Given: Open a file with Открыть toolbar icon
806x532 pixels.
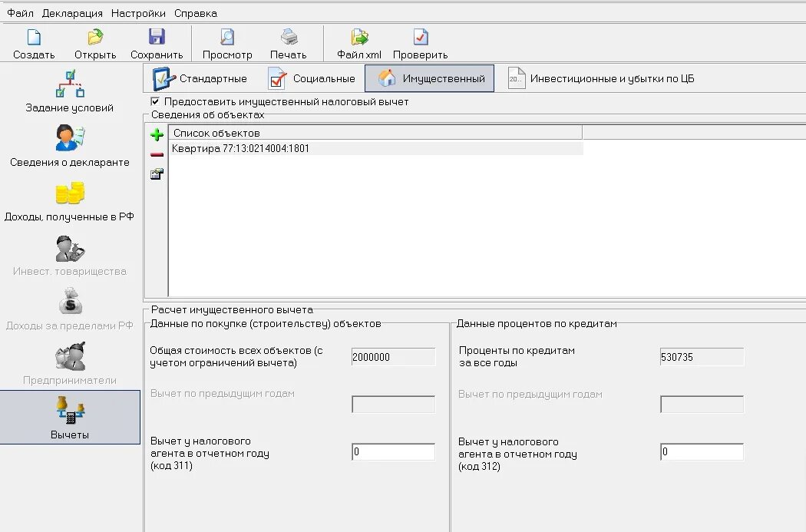Looking at the screenshot, I should pyautogui.click(x=95, y=37).
